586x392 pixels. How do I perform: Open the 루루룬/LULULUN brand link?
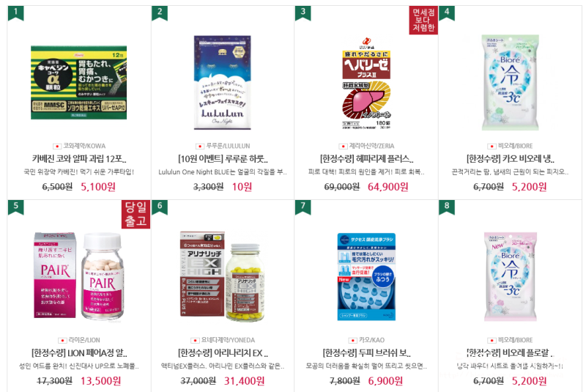[228, 146]
